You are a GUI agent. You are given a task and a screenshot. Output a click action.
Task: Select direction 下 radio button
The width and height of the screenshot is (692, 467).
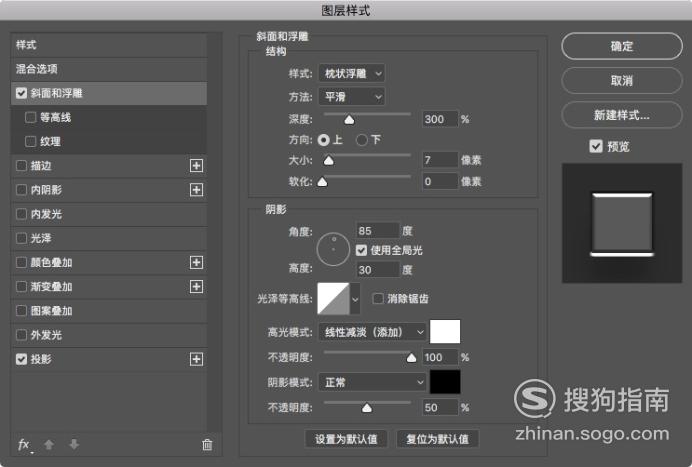[362, 140]
